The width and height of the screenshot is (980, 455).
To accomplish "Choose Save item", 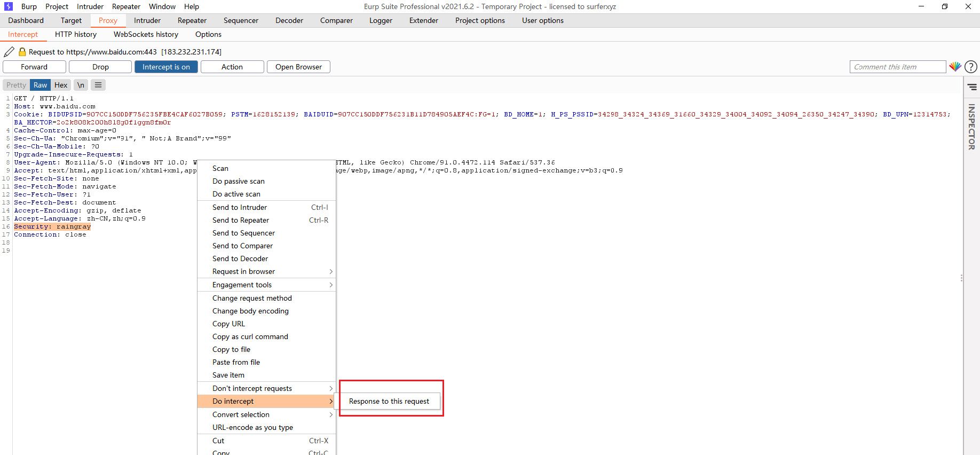I will 266,375.
